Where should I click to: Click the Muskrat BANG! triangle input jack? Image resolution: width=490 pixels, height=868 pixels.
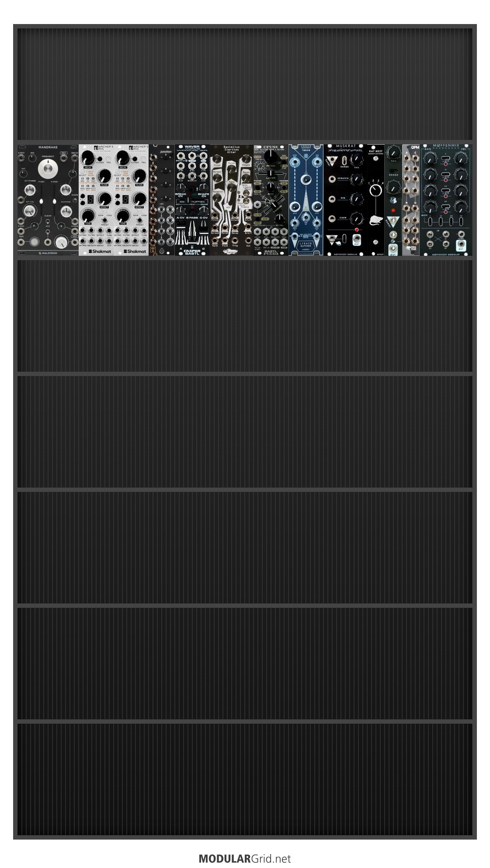tap(332, 160)
